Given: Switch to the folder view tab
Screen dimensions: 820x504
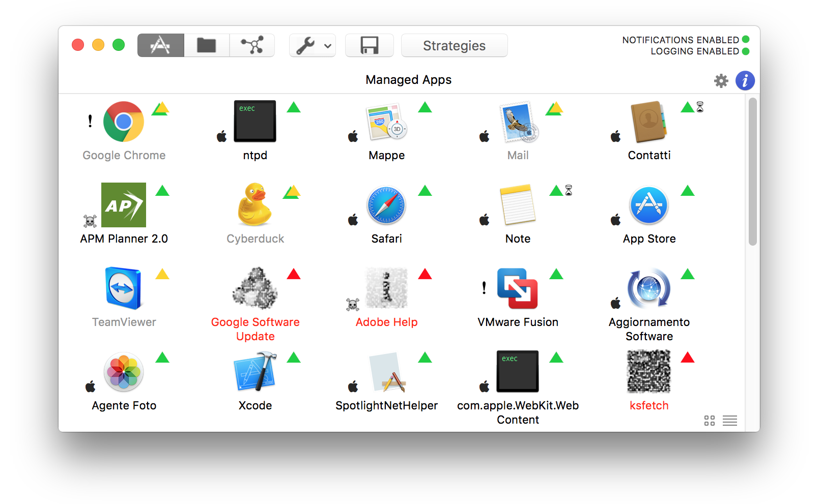Looking at the screenshot, I should [207, 45].
